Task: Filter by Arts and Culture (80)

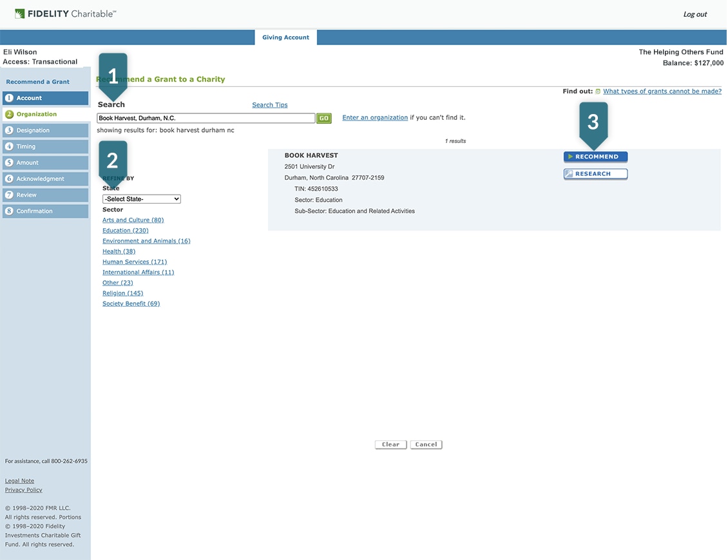Action: [x=133, y=220]
